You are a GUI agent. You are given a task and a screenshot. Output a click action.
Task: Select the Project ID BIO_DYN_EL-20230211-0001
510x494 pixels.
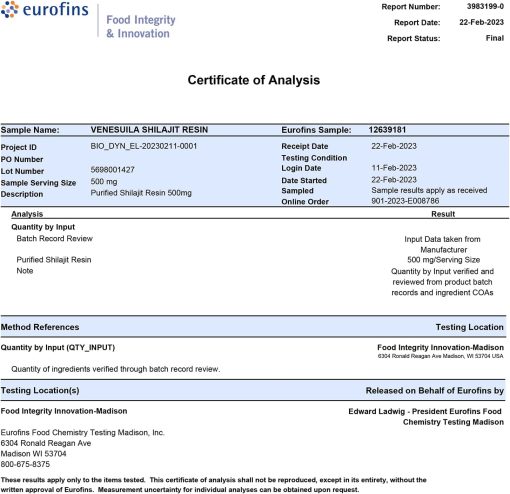click(144, 146)
